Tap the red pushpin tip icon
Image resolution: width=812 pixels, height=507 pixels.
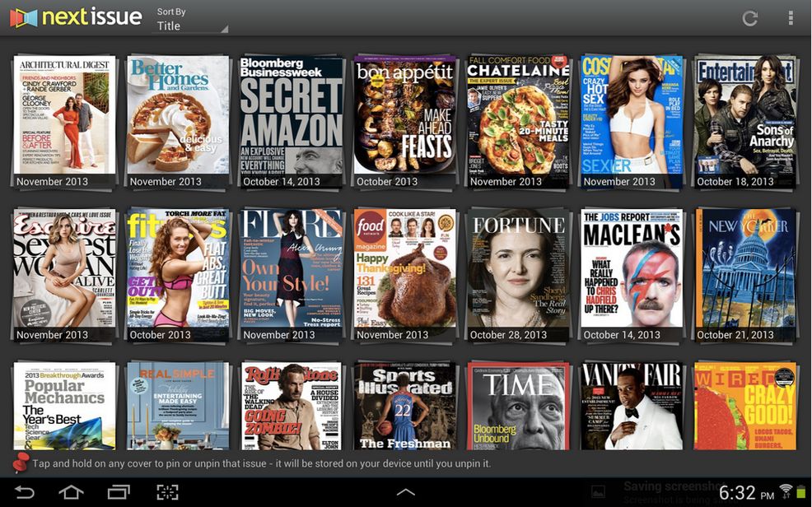click(x=21, y=463)
